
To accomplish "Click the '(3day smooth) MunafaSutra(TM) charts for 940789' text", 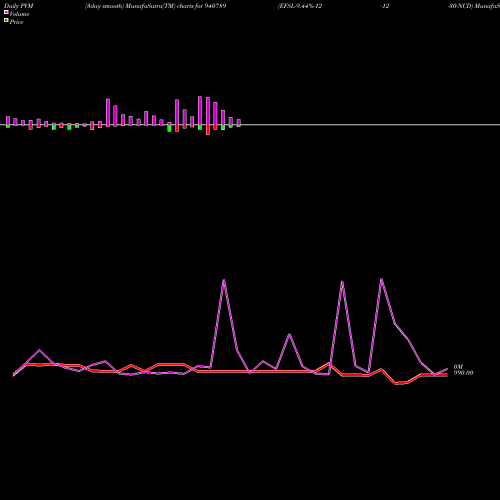I will tap(155, 6).
